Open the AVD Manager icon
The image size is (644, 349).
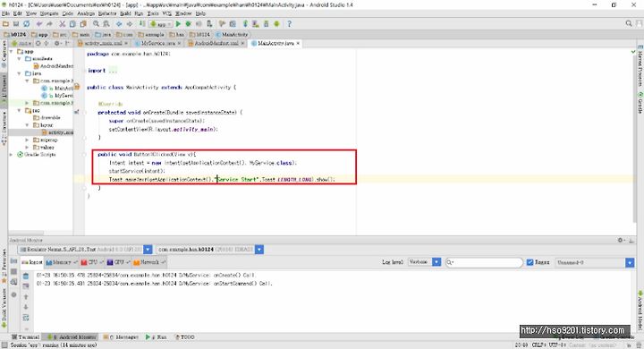(x=256, y=24)
